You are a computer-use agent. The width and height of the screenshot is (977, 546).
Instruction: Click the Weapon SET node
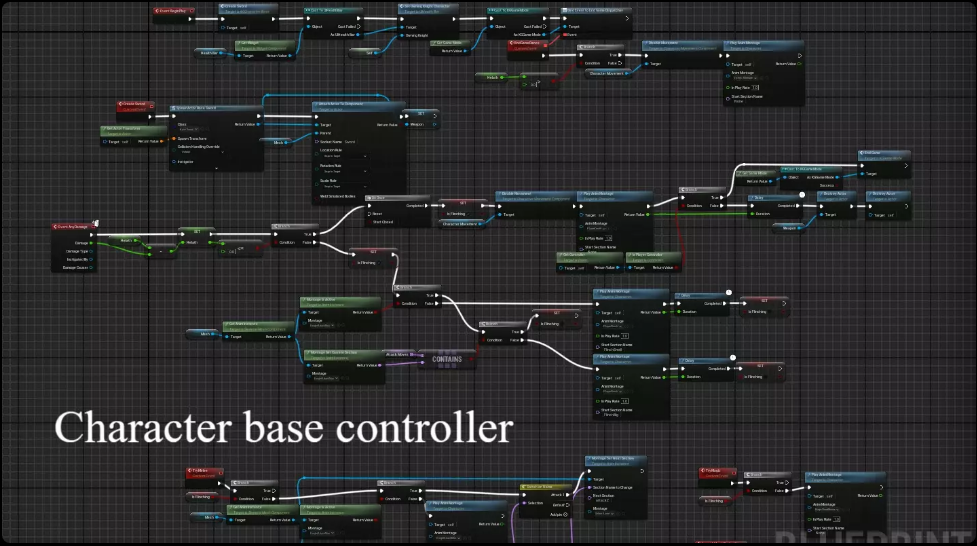point(422,113)
